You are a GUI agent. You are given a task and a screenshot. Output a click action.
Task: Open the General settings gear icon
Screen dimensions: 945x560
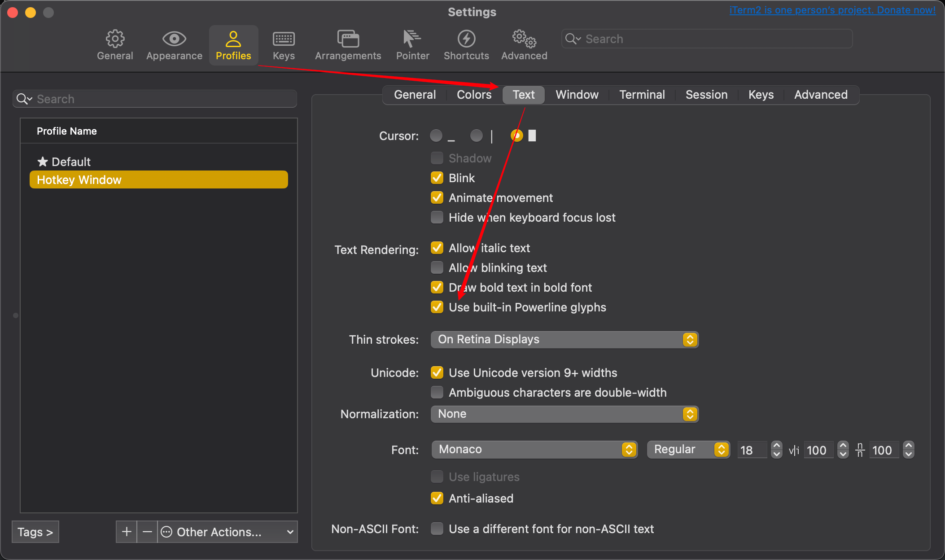pyautogui.click(x=115, y=39)
